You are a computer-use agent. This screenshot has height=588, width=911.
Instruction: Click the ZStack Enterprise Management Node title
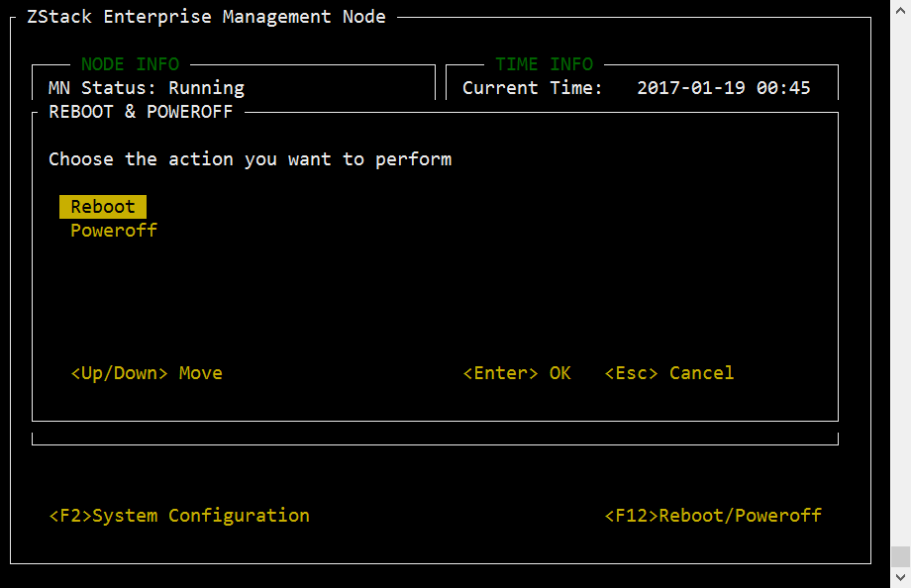pos(206,17)
